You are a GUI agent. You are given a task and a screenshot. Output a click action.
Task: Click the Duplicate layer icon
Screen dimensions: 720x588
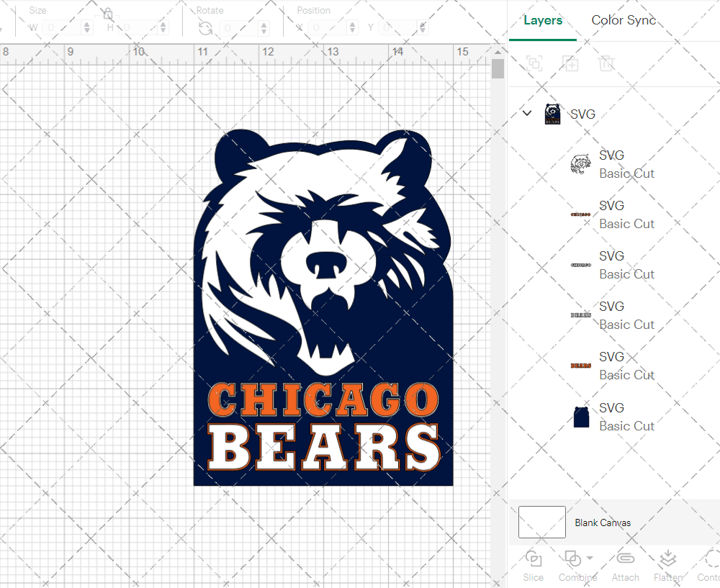pos(570,63)
